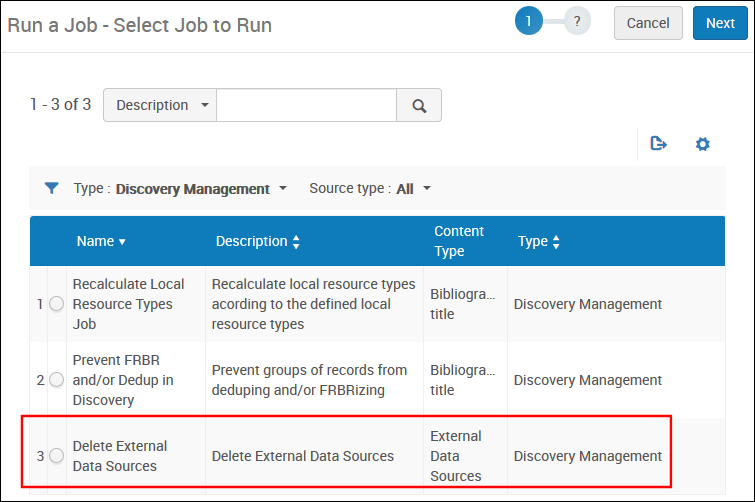Expand the Source type All filter
Screen dimensions: 755x502
tap(427, 188)
